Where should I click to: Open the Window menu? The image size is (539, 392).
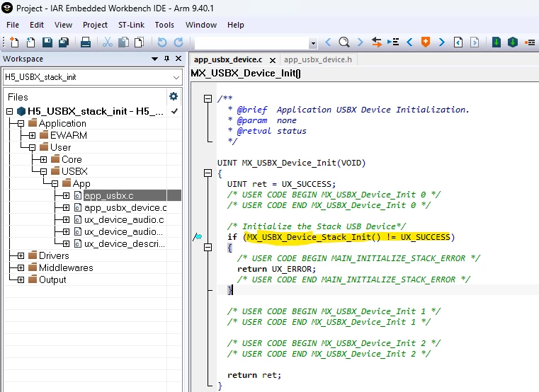click(201, 25)
